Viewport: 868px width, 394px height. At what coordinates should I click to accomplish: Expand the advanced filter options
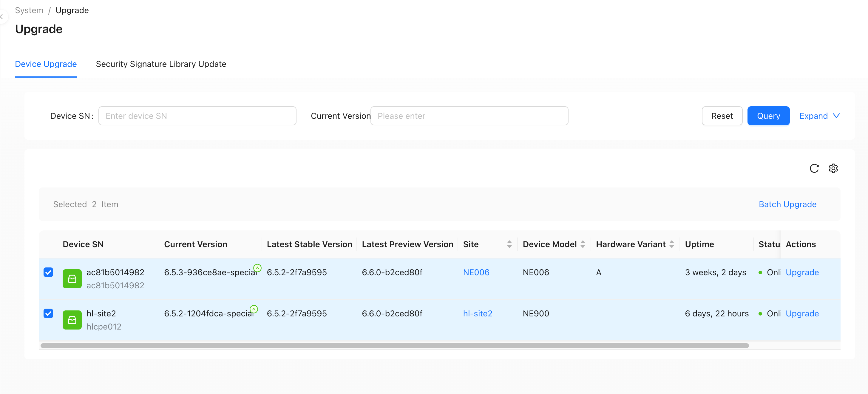click(819, 116)
